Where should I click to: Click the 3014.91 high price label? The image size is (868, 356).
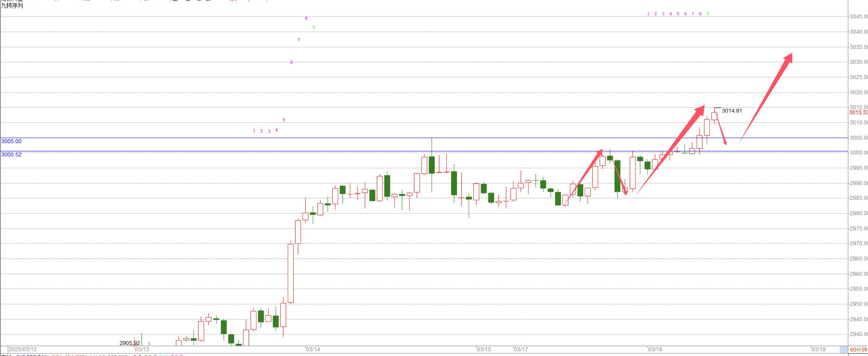pos(732,111)
